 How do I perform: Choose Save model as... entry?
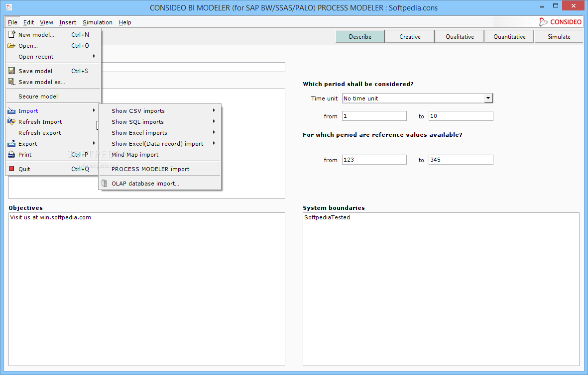pos(54,82)
